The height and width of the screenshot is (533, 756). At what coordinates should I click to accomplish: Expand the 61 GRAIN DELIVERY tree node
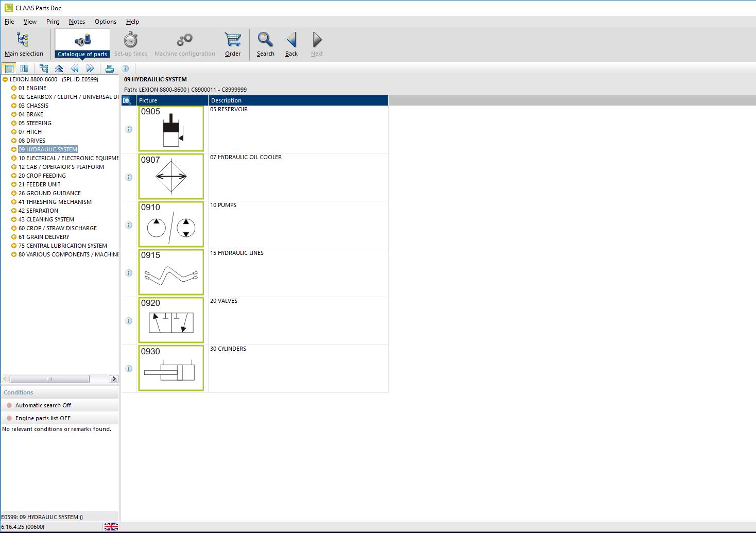[14, 237]
